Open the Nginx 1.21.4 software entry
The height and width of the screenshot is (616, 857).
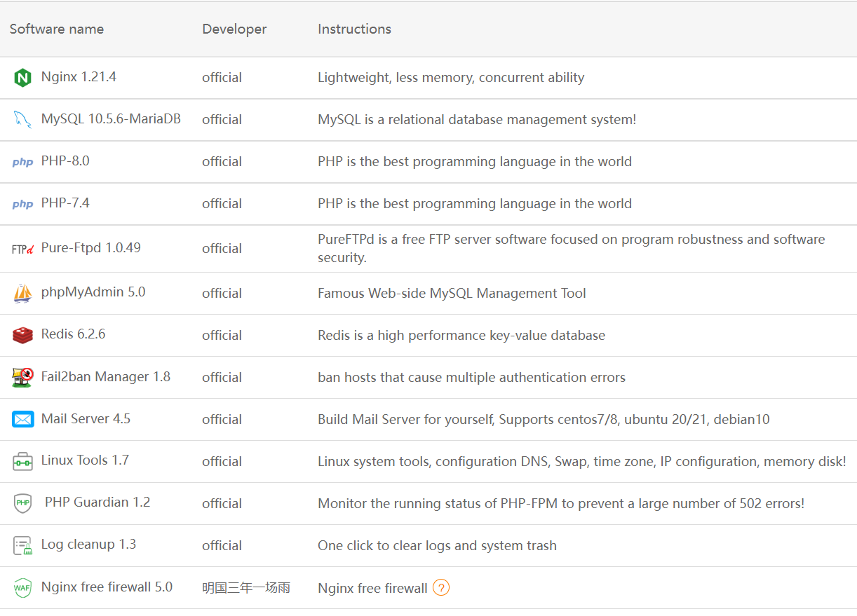point(79,77)
